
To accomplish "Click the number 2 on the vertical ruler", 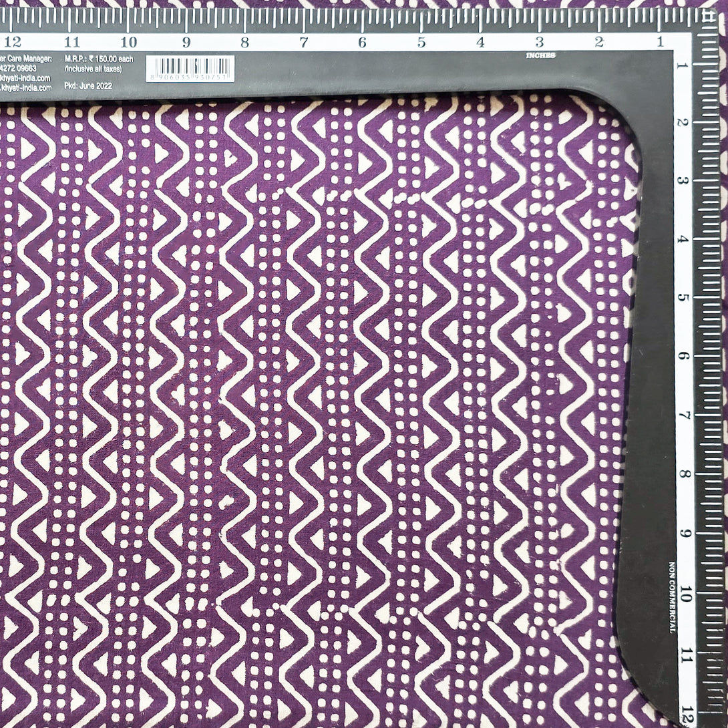I will [x=683, y=122].
